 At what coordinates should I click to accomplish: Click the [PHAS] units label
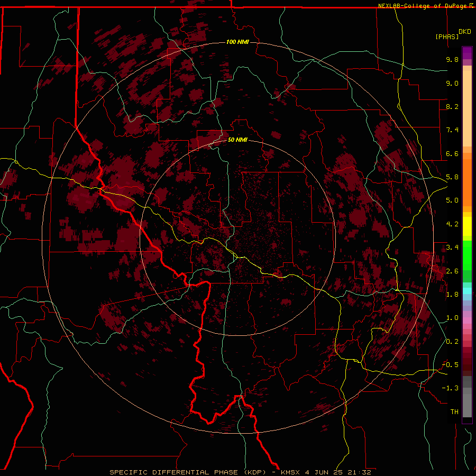[x=447, y=36]
